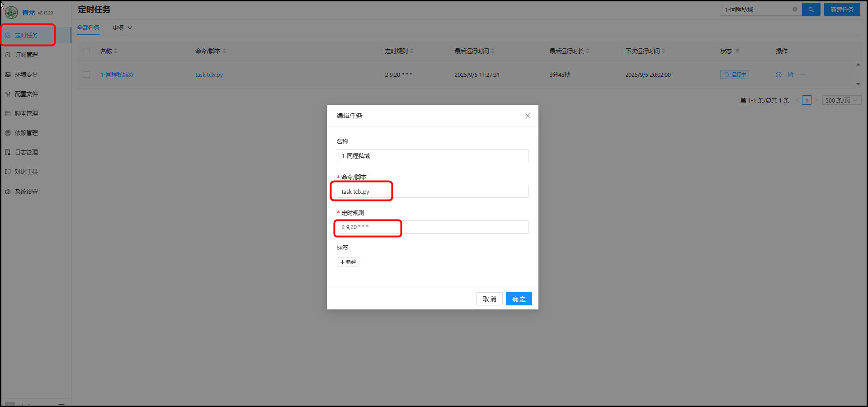The height and width of the screenshot is (407, 868).
Task: Click the 3分45秒 run duration cell
Action: pos(560,75)
